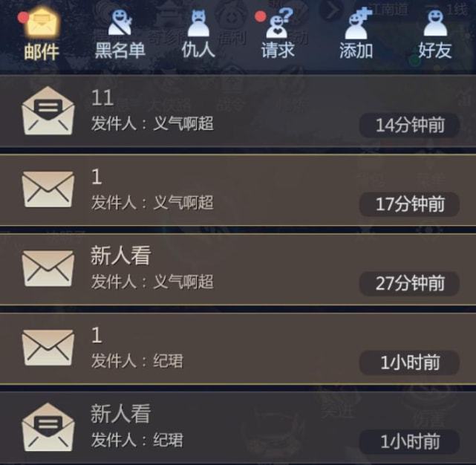
Task: Open mail titled 11 from 义气啊超
Action: (x=238, y=111)
